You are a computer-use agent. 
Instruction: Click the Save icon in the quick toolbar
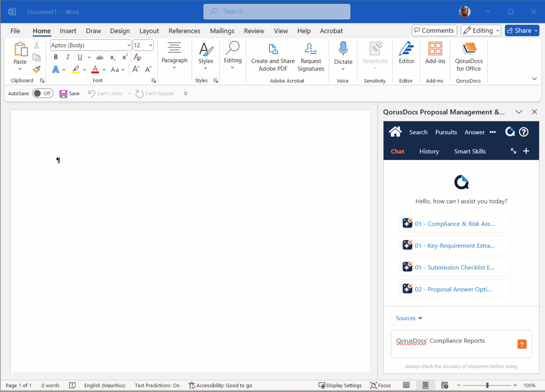click(x=63, y=93)
